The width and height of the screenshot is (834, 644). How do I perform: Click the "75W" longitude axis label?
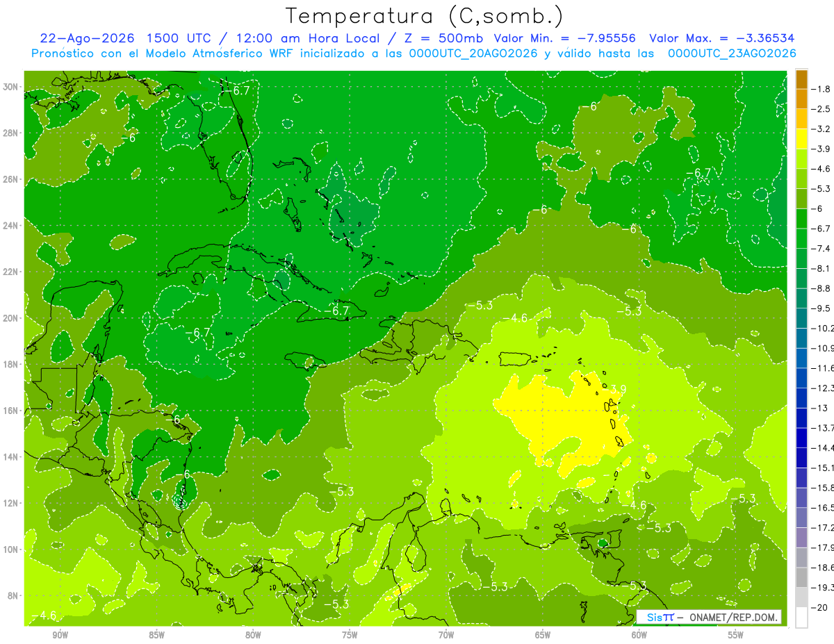[x=350, y=635]
